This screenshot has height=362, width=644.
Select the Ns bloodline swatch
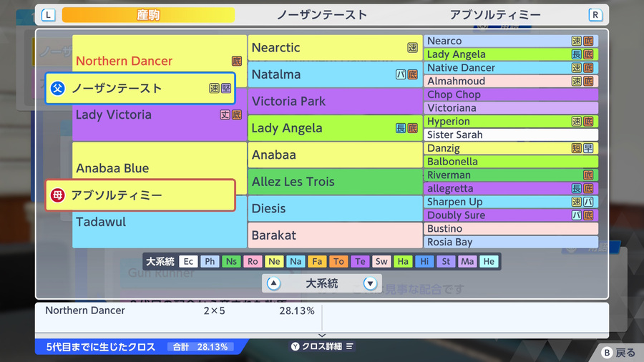231,261
